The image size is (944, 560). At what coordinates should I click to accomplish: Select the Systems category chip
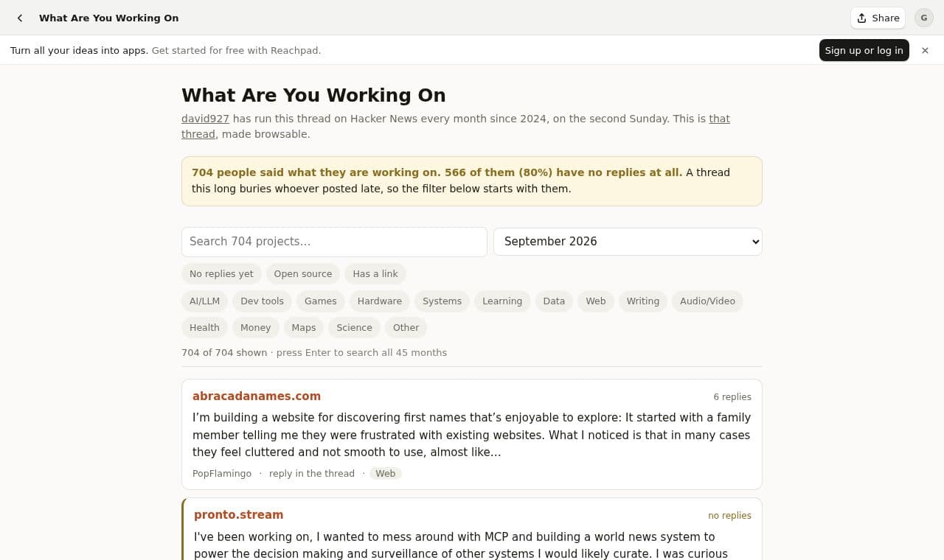[x=442, y=301]
